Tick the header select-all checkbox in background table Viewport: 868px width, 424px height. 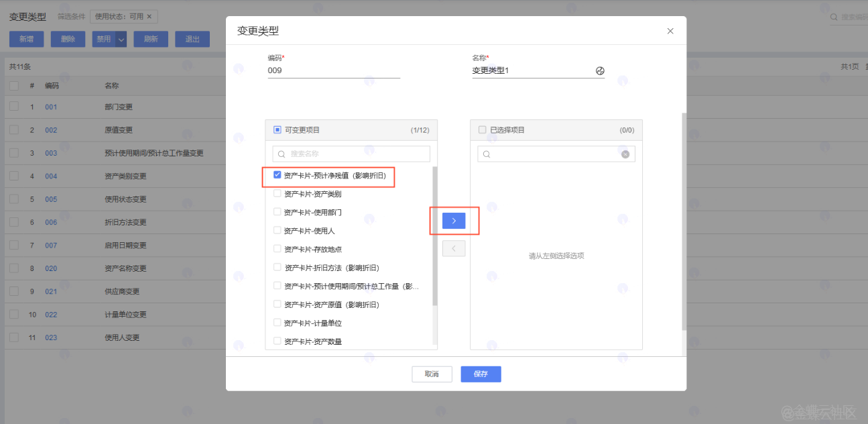[14, 86]
